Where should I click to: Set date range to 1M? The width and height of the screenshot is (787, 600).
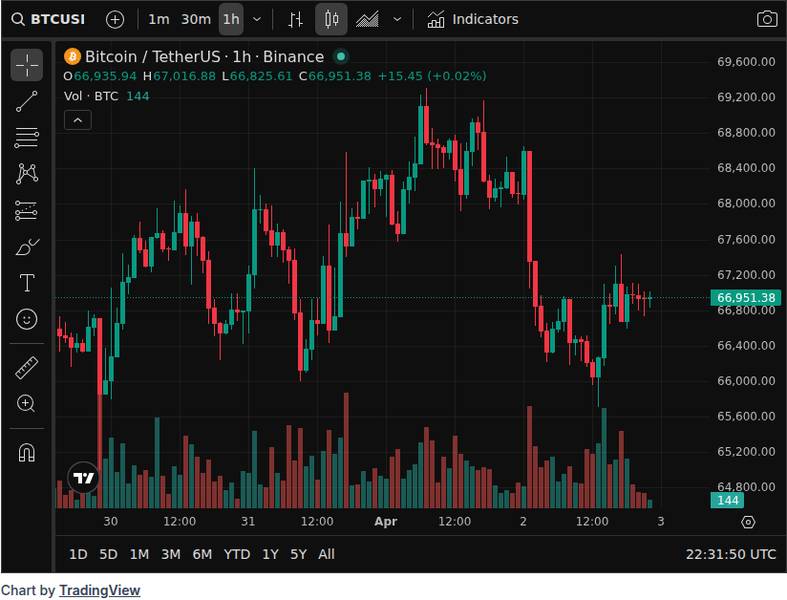(x=139, y=554)
